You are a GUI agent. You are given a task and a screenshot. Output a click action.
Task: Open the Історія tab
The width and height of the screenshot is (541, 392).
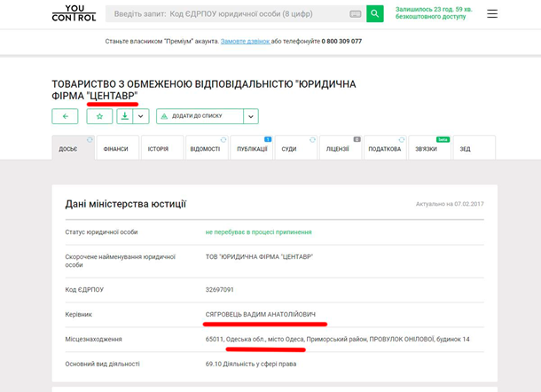click(160, 149)
